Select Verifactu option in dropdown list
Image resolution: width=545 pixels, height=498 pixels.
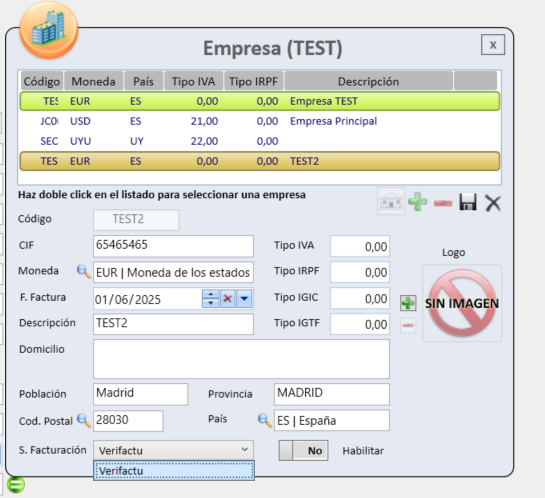174,471
